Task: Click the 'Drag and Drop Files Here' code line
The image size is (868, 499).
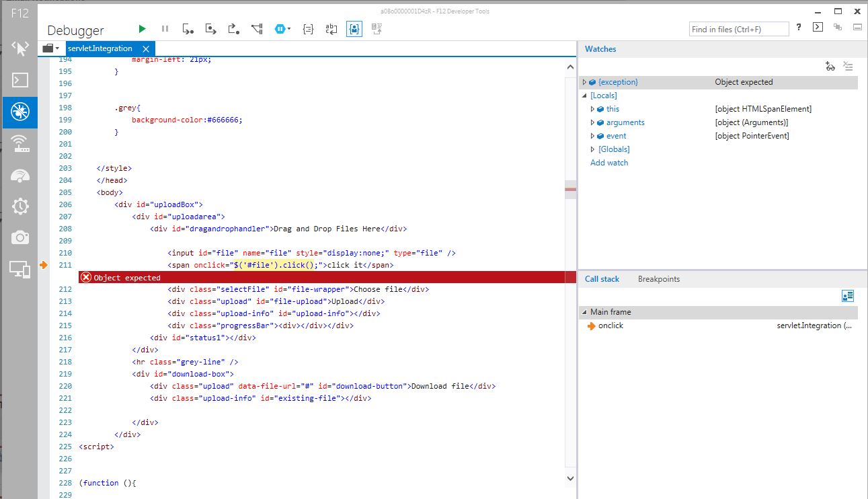Action: tap(278, 229)
